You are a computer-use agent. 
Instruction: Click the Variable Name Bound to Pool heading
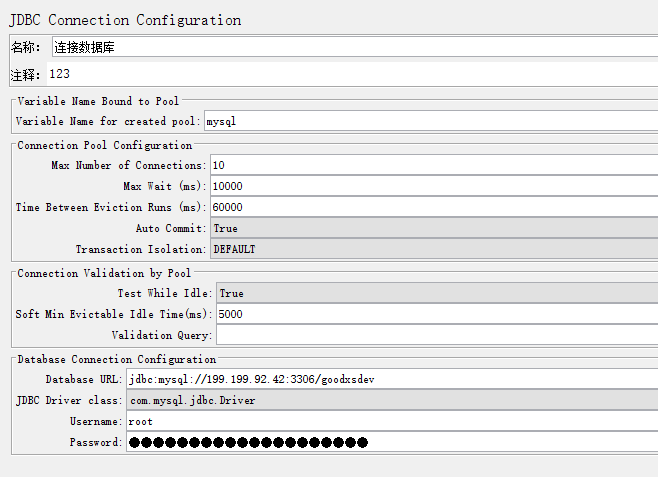(98, 101)
